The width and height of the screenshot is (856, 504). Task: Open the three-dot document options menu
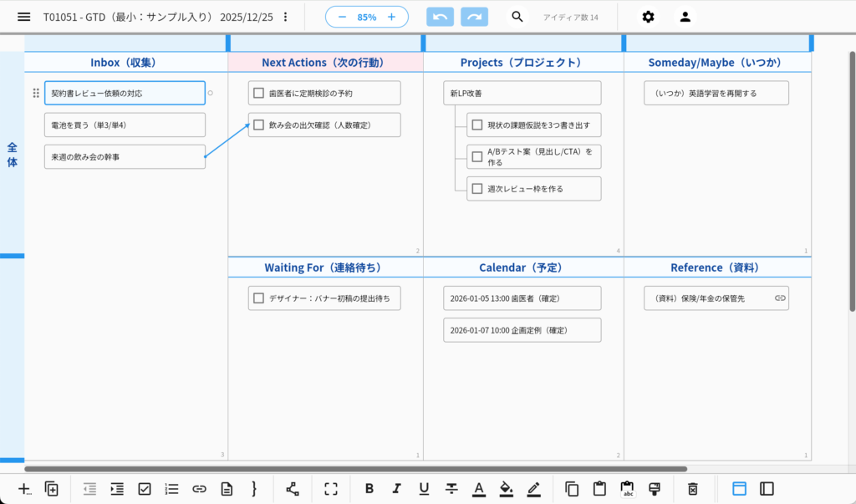(x=286, y=17)
